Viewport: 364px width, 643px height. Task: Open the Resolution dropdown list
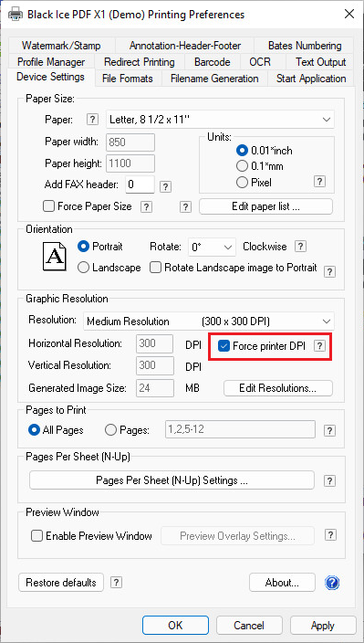pos(208,321)
